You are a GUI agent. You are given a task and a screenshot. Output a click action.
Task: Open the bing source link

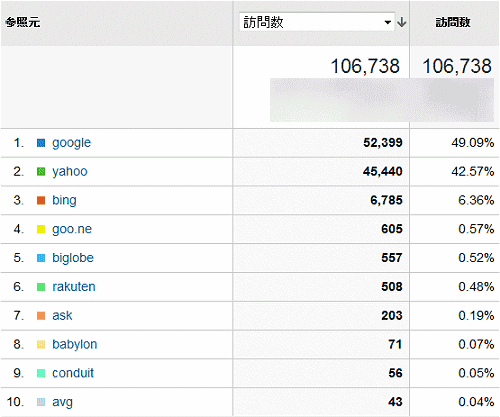coord(64,200)
